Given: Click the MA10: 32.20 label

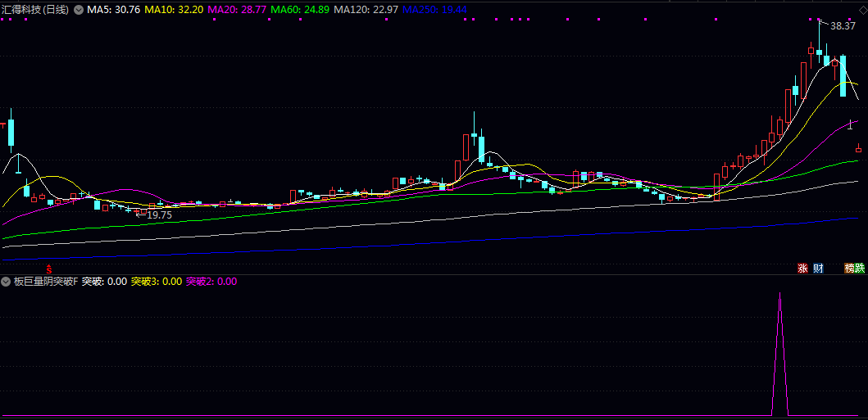Looking at the screenshot, I should click(x=174, y=9).
